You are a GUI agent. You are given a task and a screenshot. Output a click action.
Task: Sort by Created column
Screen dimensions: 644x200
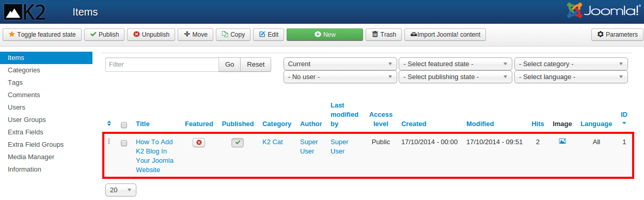(414, 124)
